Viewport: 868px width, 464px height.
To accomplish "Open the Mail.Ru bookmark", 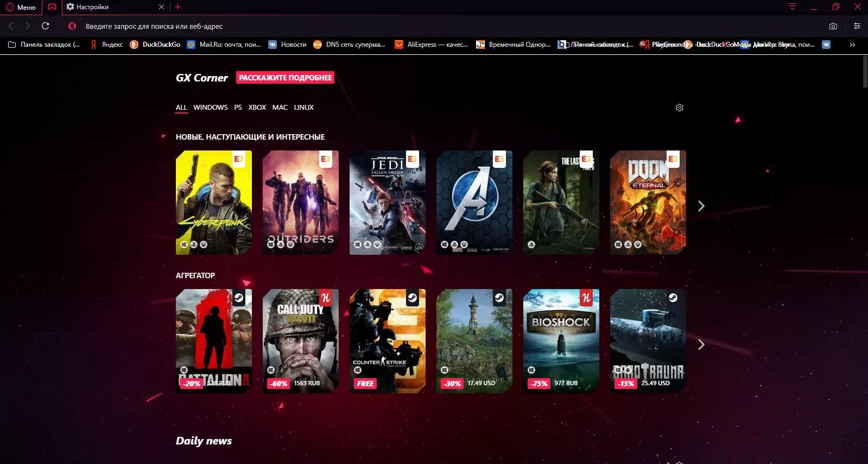I will pyautogui.click(x=224, y=45).
